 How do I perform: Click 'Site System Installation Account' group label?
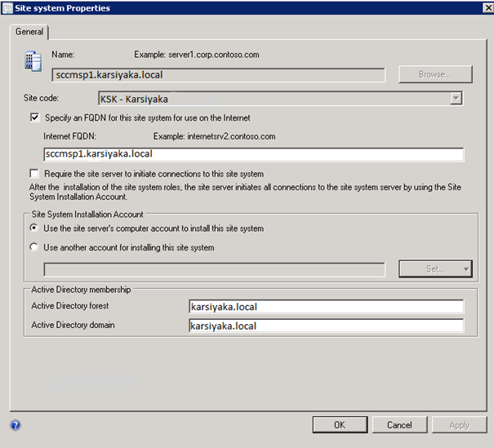click(87, 215)
